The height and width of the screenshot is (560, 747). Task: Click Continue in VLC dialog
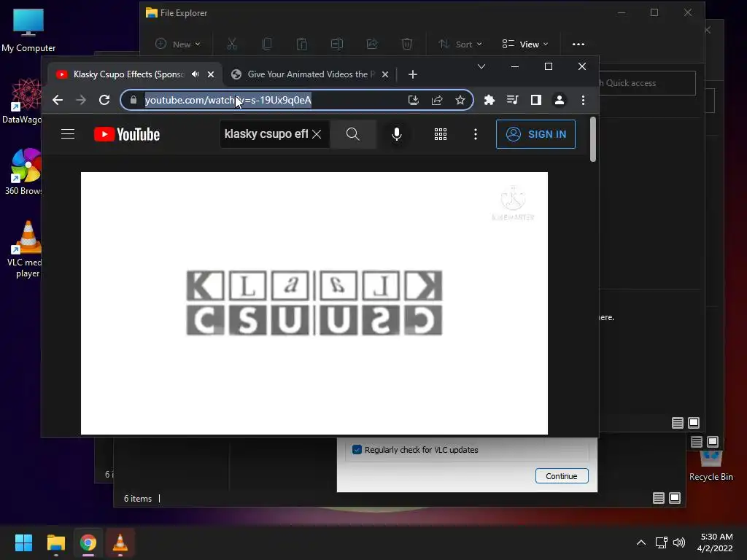click(562, 475)
